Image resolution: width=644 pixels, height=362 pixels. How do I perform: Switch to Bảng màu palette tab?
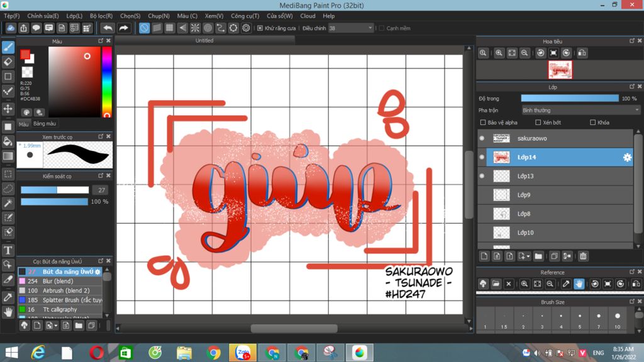[45, 124]
